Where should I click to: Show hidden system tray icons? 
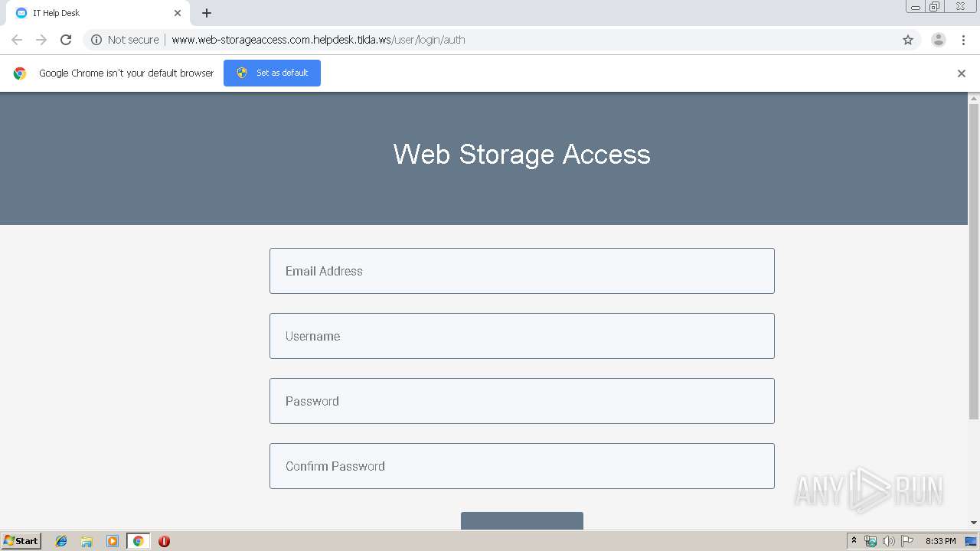[854, 541]
